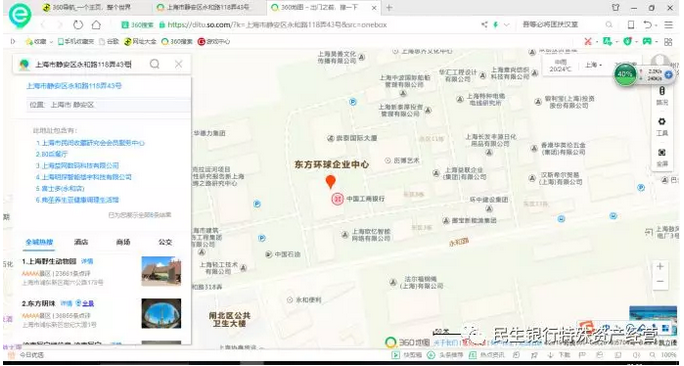This screenshot has width=684, height=366.
Task: Open the 上海 city dropdown
Action: point(593,65)
